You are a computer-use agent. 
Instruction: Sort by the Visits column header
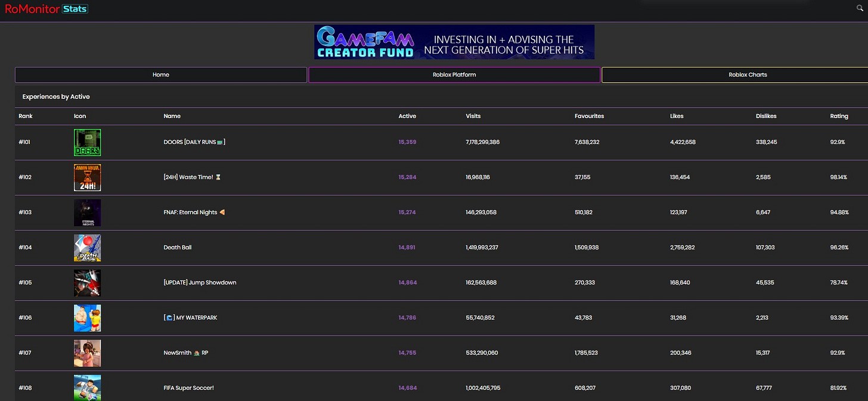473,116
